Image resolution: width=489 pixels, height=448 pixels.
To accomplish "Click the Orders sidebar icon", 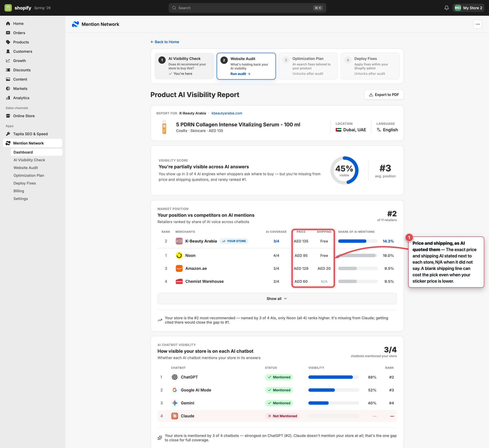I will click(8, 33).
